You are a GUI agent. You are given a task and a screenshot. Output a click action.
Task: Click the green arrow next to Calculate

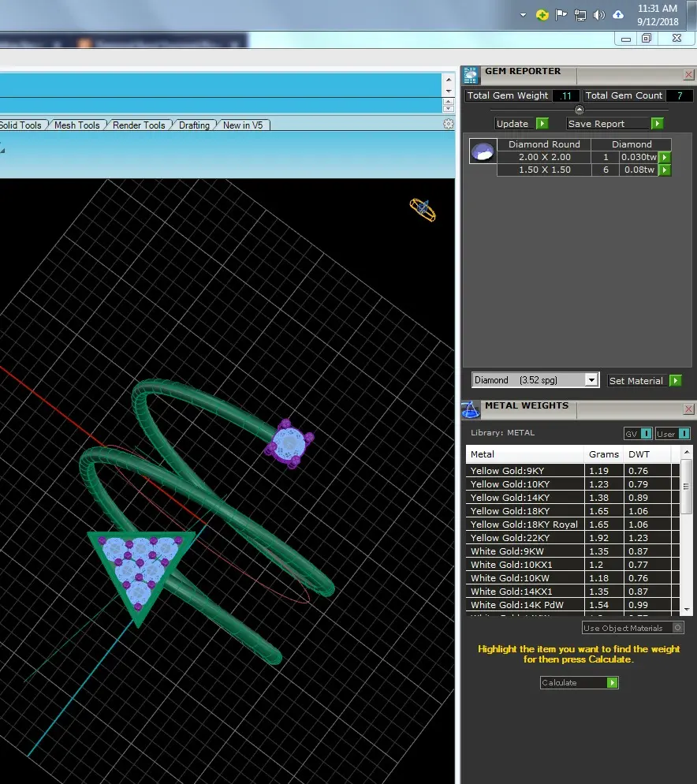[x=612, y=682]
